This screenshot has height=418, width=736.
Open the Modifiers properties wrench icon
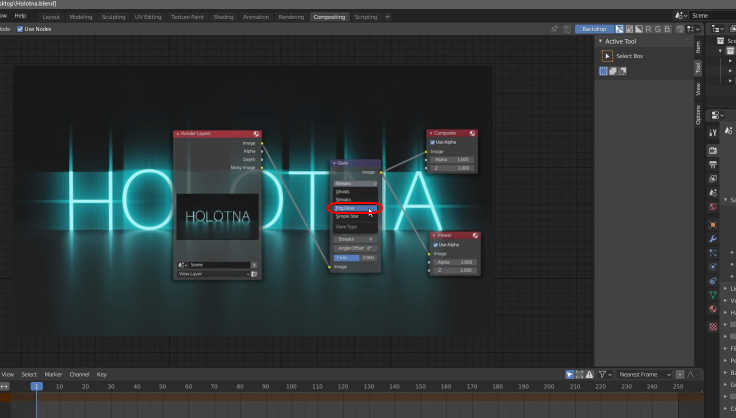pos(713,239)
